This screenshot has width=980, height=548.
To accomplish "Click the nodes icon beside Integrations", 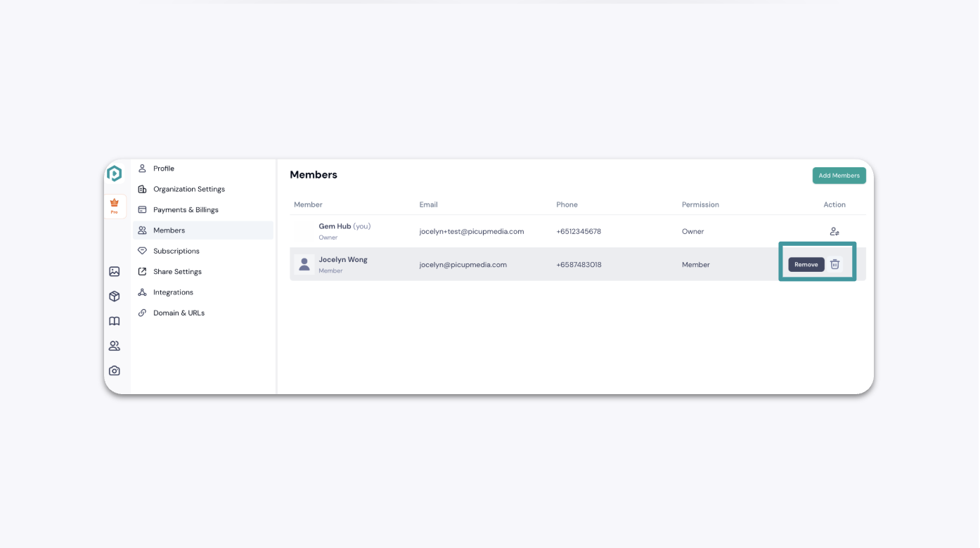I will pyautogui.click(x=142, y=292).
